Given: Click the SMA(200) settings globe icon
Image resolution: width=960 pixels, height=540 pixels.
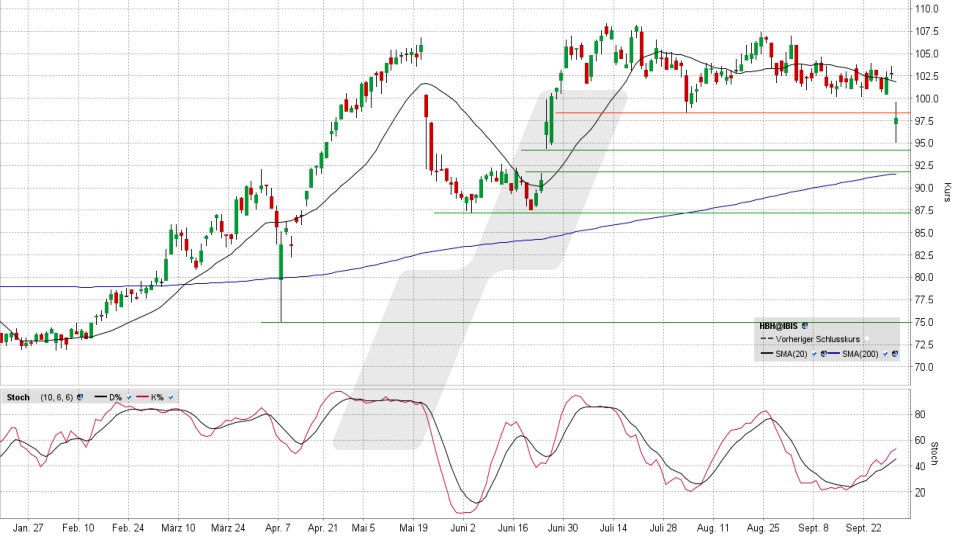Looking at the screenshot, I should click(894, 354).
